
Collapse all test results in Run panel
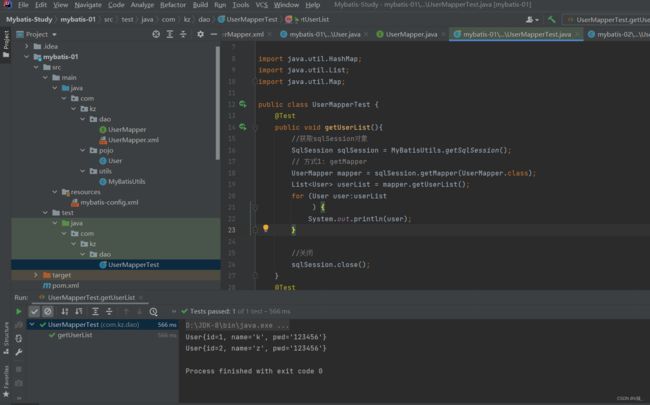coord(109,311)
